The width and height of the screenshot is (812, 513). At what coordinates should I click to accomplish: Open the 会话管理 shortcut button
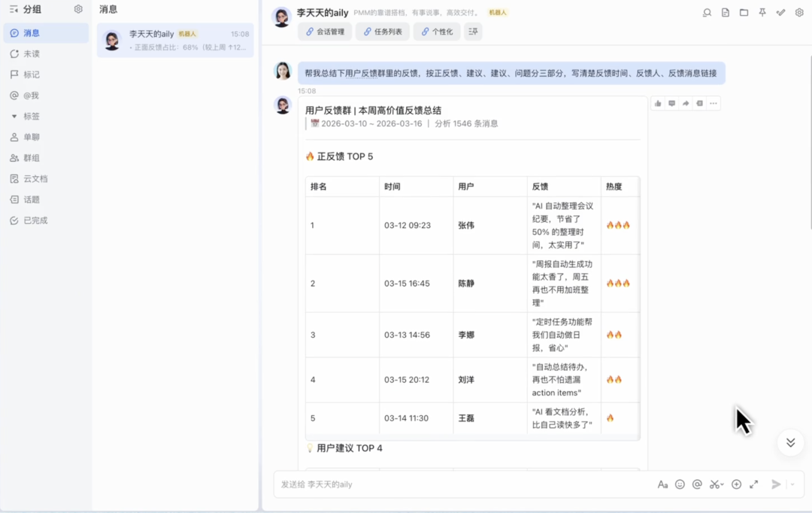[325, 32]
